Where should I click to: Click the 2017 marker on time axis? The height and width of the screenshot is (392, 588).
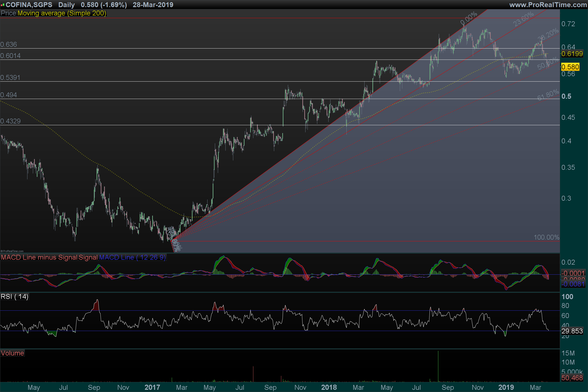pos(152,387)
